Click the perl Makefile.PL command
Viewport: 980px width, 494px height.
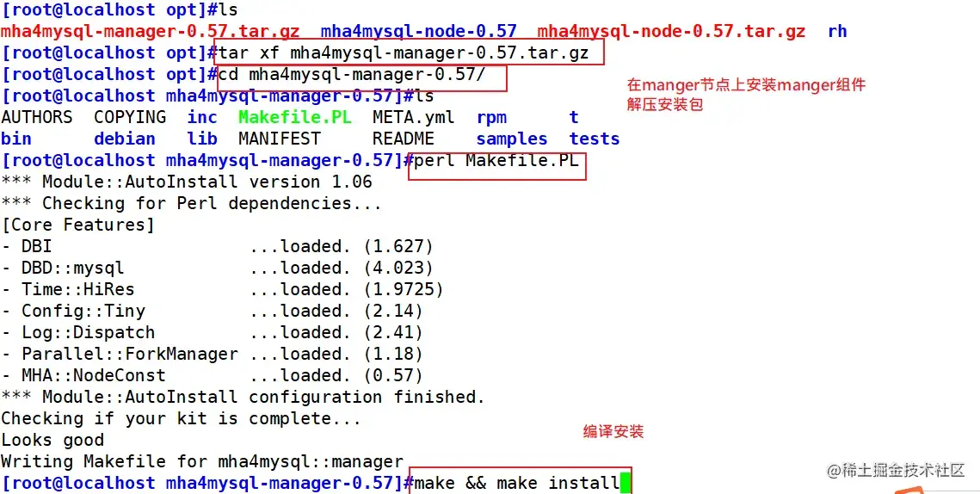click(496, 160)
